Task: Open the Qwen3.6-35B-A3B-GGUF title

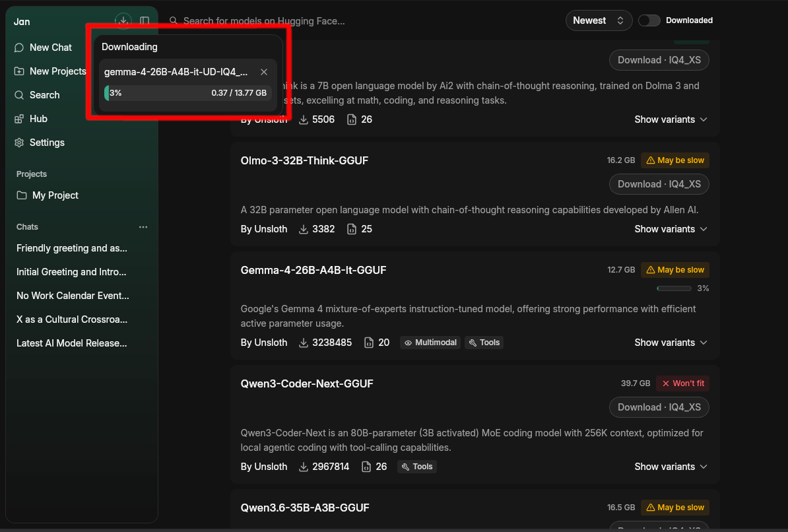Action: point(304,508)
